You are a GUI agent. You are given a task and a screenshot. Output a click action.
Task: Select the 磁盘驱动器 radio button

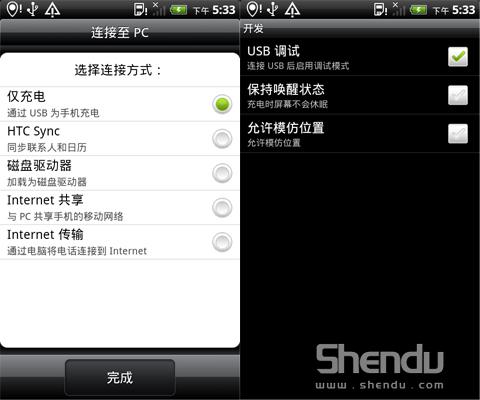tap(222, 173)
